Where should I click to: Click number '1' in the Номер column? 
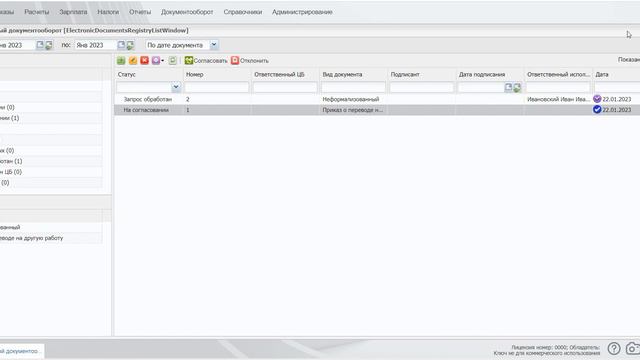[x=188, y=110]
